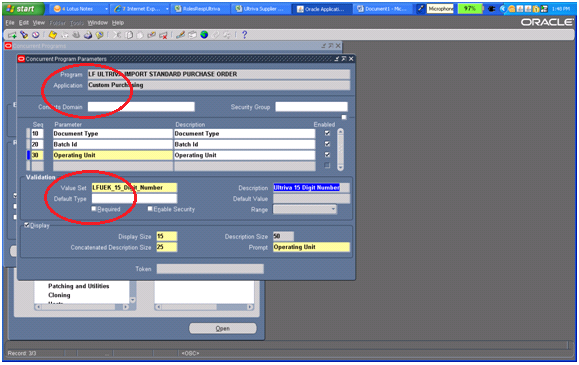Open the File menu
Screen dimensions: 579x365
click(10, 23)
